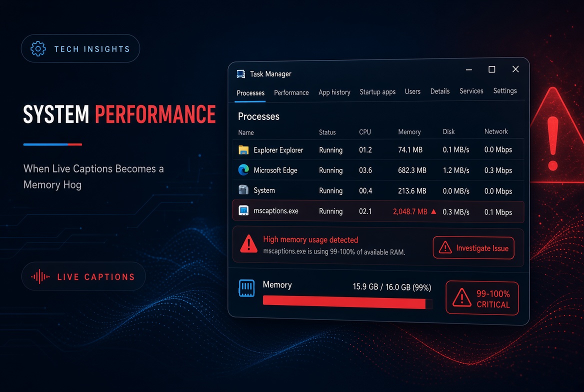Click the 01.2 CPU value for Explorer
This screenshot has height=392, width=584.
pyautogui.click(x=365, y=150)
